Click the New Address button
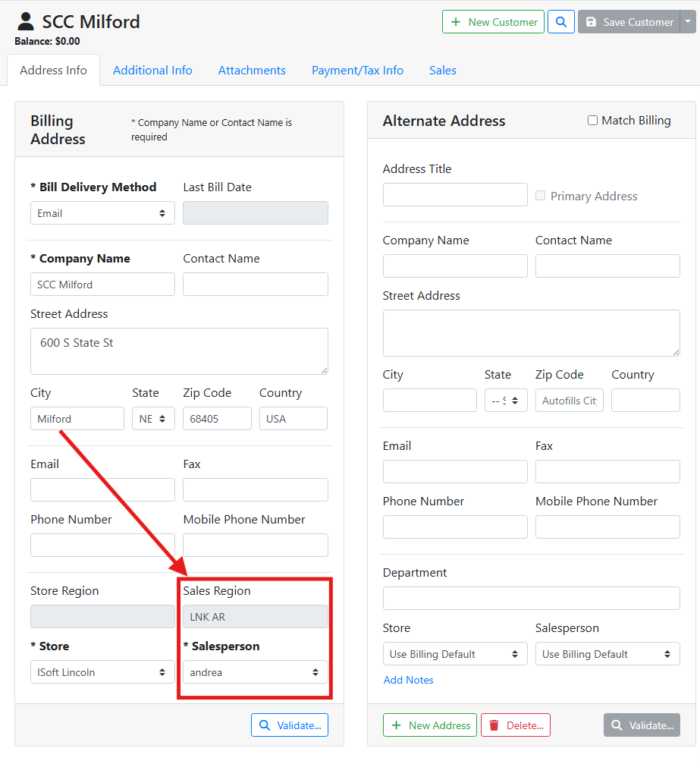This screenshot has width=700, height=761. (x=430, y=725)
